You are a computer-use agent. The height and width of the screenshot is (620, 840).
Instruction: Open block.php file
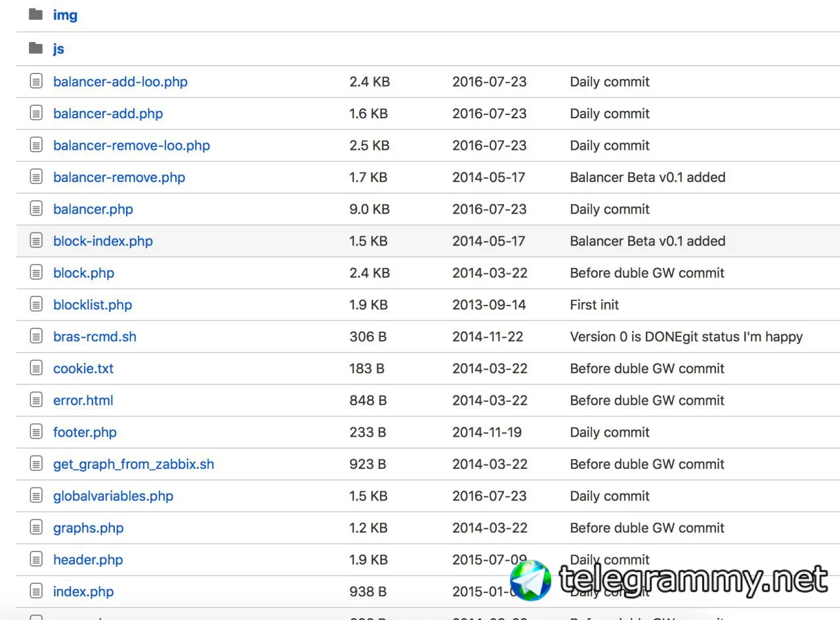tap(83, 273)
